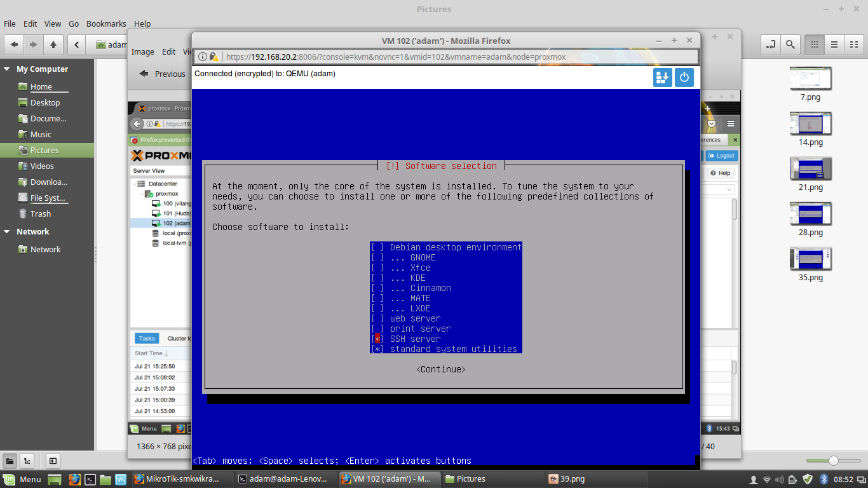Select the Tasks tab in Proxmox
868x488 pixels.
(x=147, y=339)
